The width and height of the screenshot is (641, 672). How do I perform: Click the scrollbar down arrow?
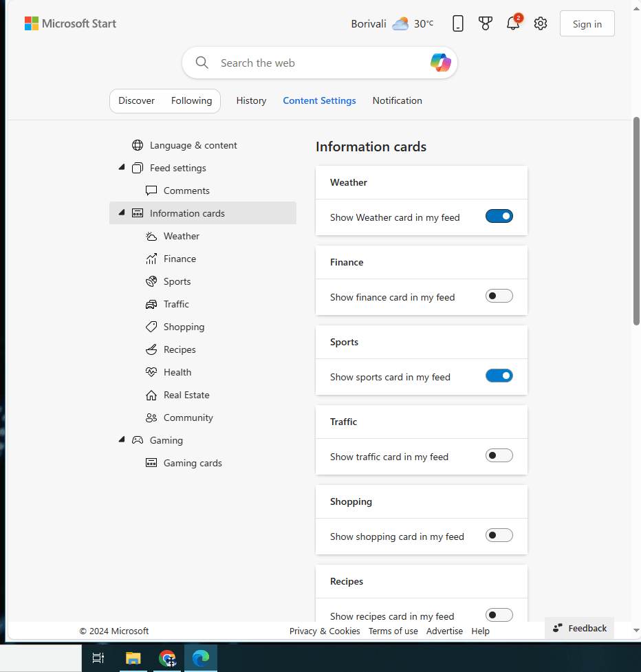pos(636,631)
